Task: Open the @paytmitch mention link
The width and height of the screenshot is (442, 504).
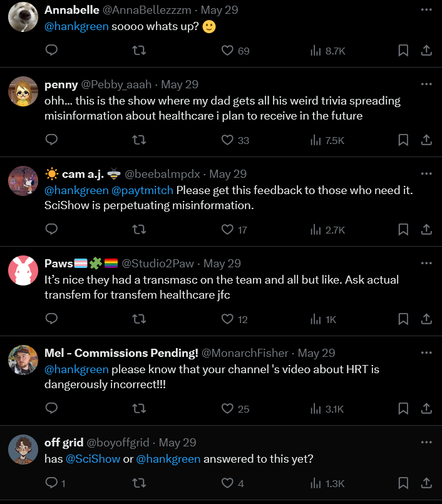Action: pyautogui.click(x=143, y=190)
